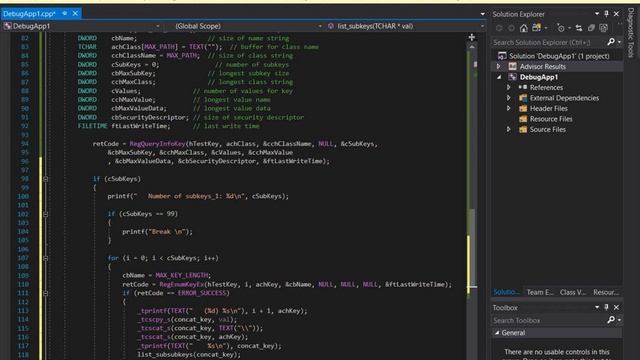
Task: Click the DebugApp1 project icon in tree
Action: [512, 77]
